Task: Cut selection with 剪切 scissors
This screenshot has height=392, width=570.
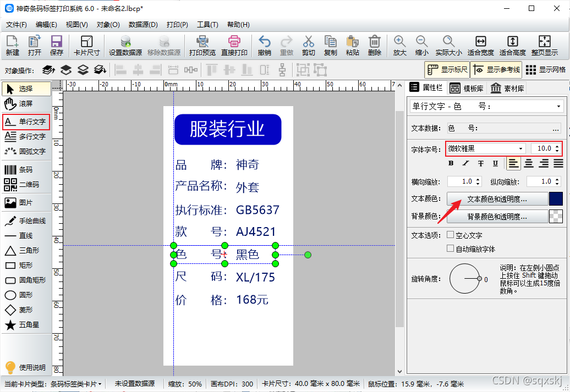Action: (308, 46)
